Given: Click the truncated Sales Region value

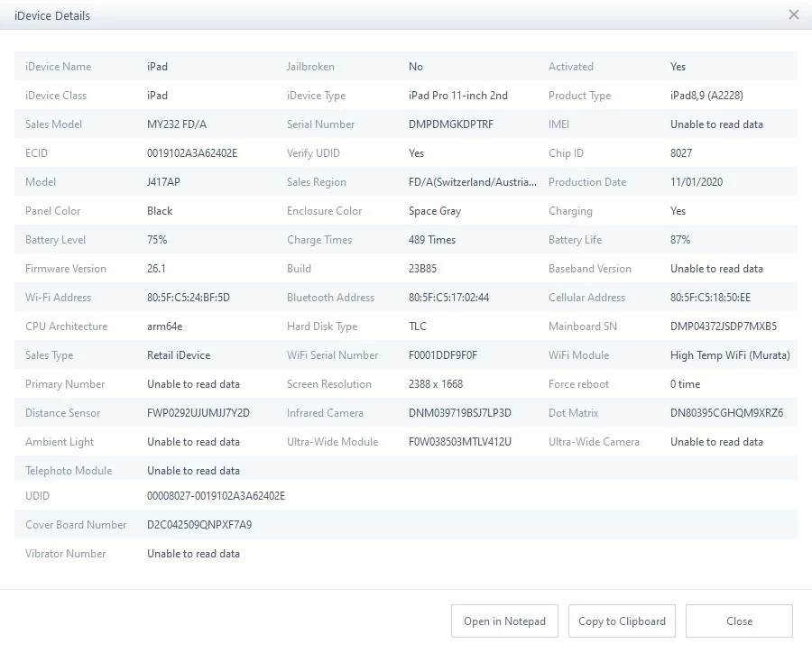Looking at the screenshot, I should pos(472,182).
